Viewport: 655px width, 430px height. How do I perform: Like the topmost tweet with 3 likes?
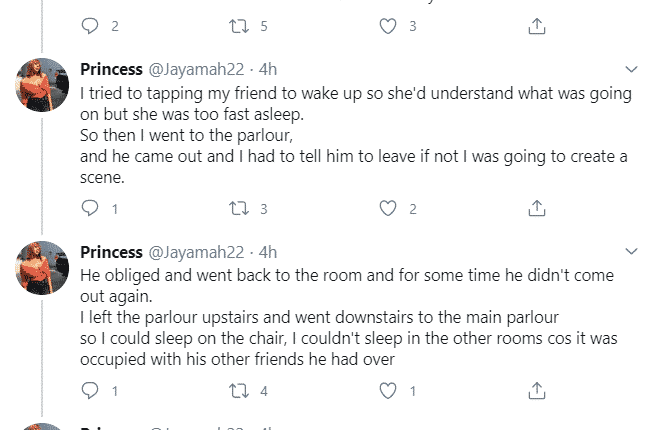click(x=388, y=26)
